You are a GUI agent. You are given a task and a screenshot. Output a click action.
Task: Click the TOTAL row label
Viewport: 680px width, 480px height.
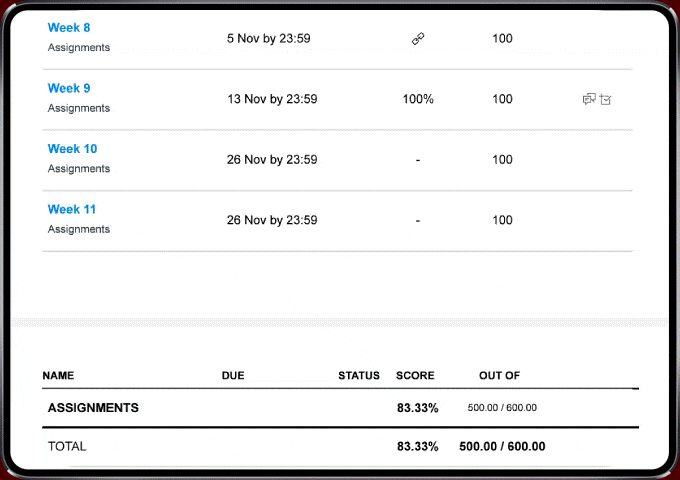coord(67,447)
